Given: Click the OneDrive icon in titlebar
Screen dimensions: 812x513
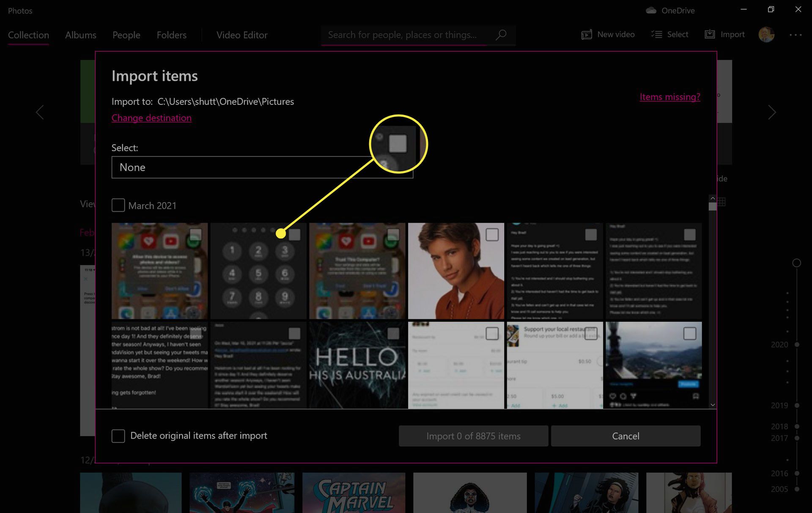Looking at the screenshot, I should [x=651, y=9].
